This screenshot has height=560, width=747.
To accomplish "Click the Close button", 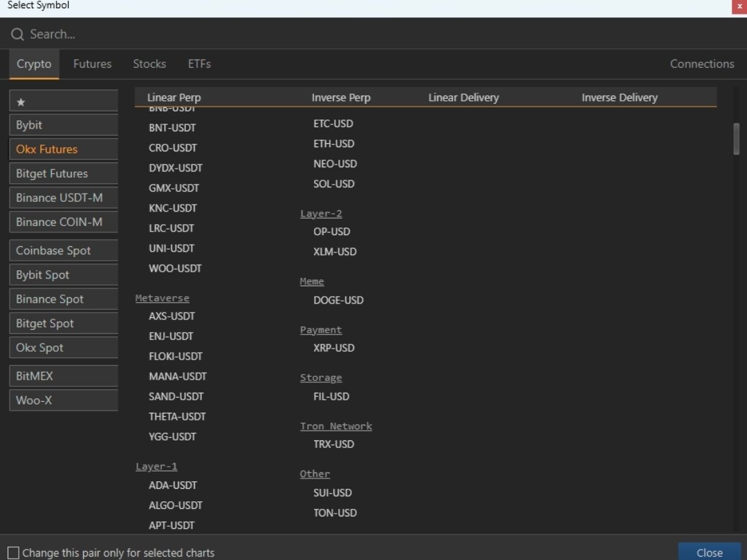I will tap(710, 552).
